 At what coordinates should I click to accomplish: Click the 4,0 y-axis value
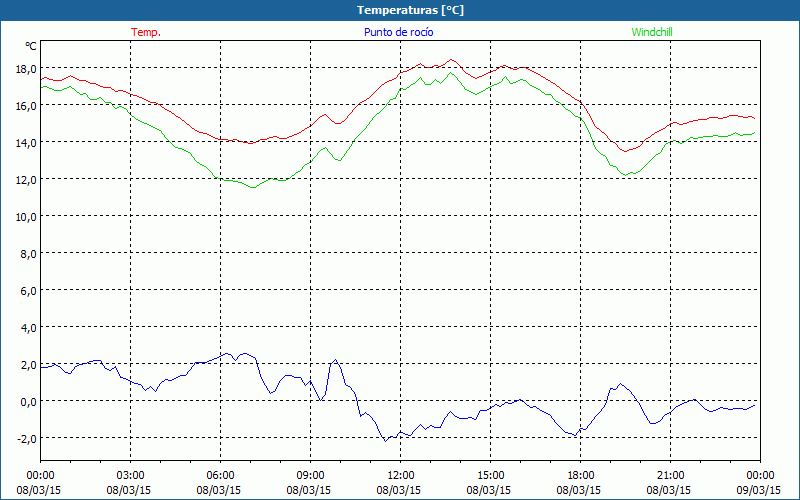28,328
